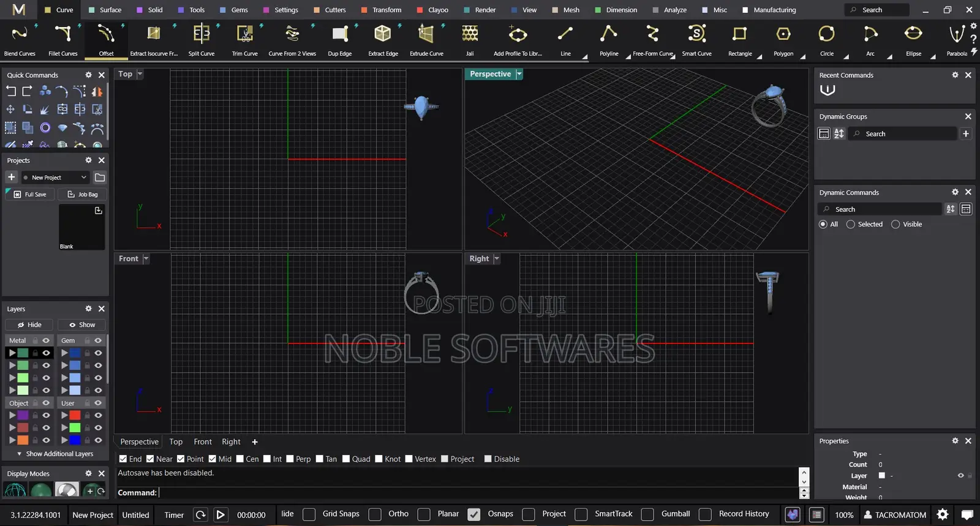Viewport: 980px width, 526px height.
Task: Open the Right viewport dropdown arrow
Action: [x=497, y=259]
